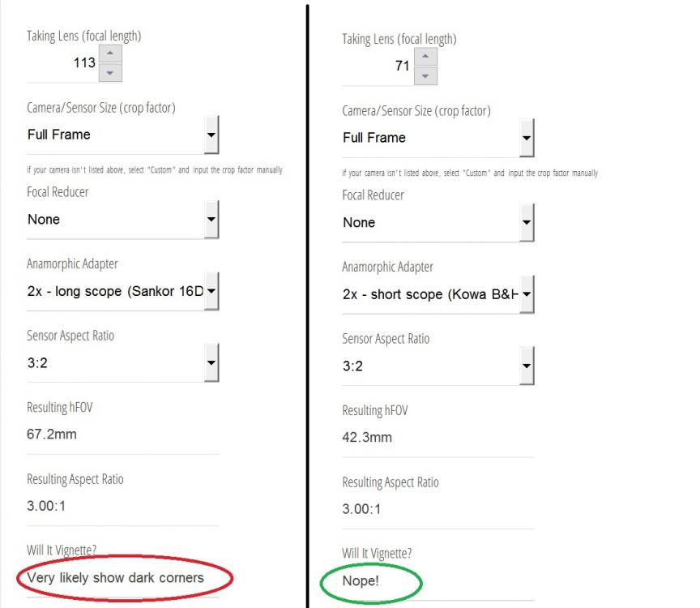This screenshot has height=608, width=700.
Task: Select left 'Full Frame' sensor size box
Action: tap(113, 135)
